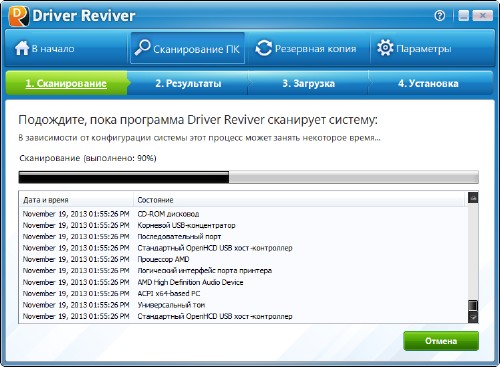Select the Универсальный том row
Screen dimensions: 500x367
click(x=244, y=305)
